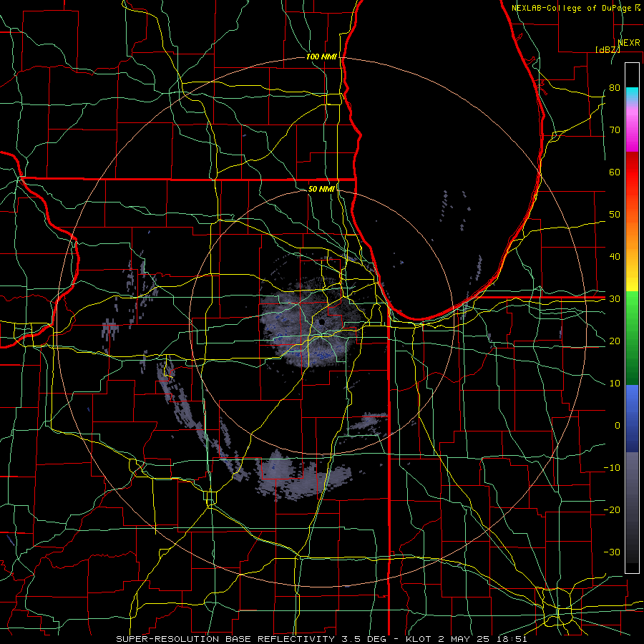The height and width of the screenshot is (644, 644).
Task: Click the red segment of the color bar
Action: click(x=632, y=172)
